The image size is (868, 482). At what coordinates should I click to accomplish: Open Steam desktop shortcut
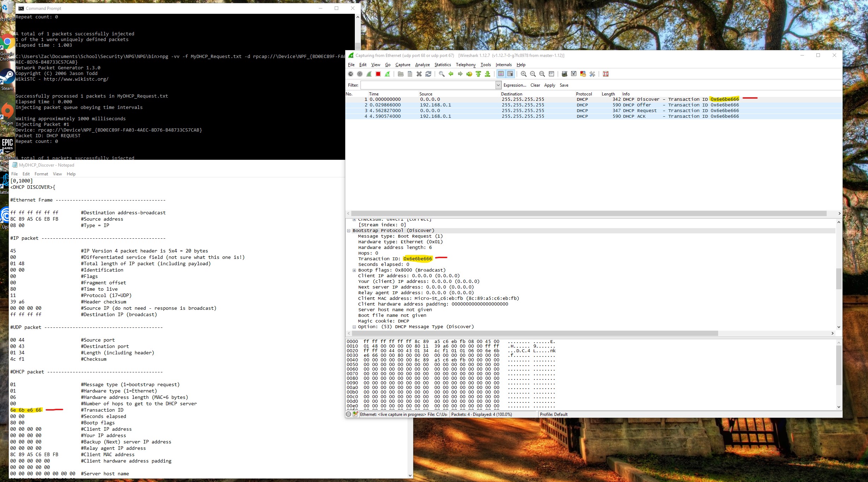click(x=7, y=80)
